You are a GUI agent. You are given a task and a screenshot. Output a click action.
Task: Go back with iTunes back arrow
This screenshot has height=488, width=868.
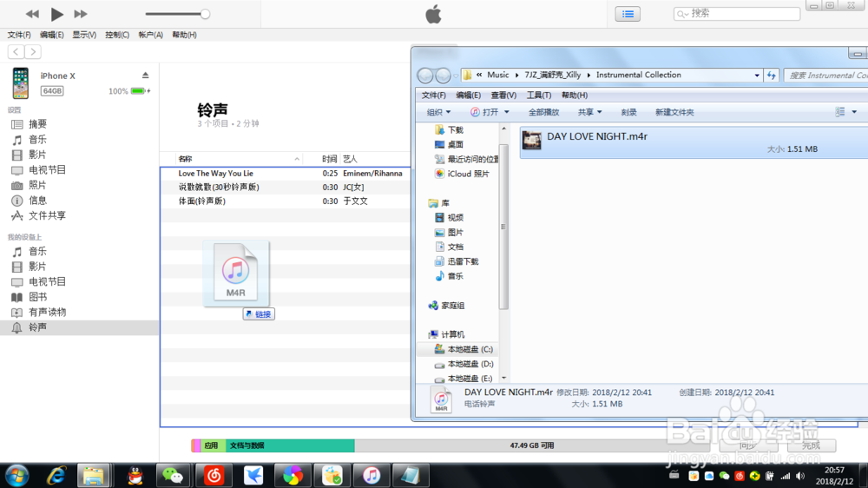click(x=16, y=51)
